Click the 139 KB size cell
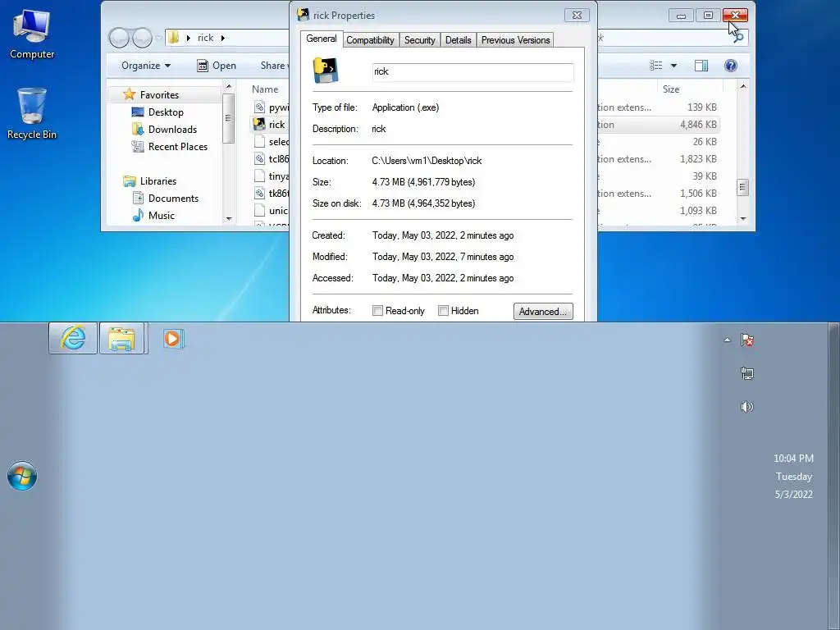The image size is (840, 630). pyautogui.click(x=702, y=107)
